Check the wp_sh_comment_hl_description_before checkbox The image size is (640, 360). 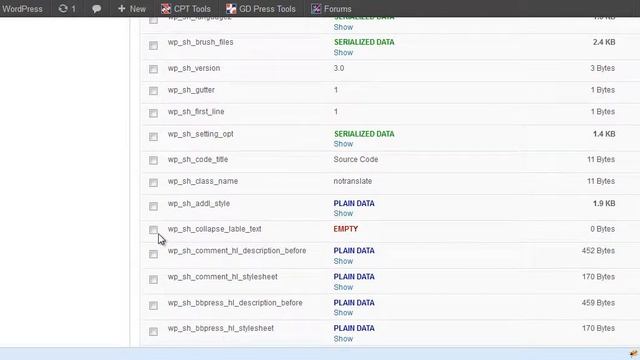point(153,254)
